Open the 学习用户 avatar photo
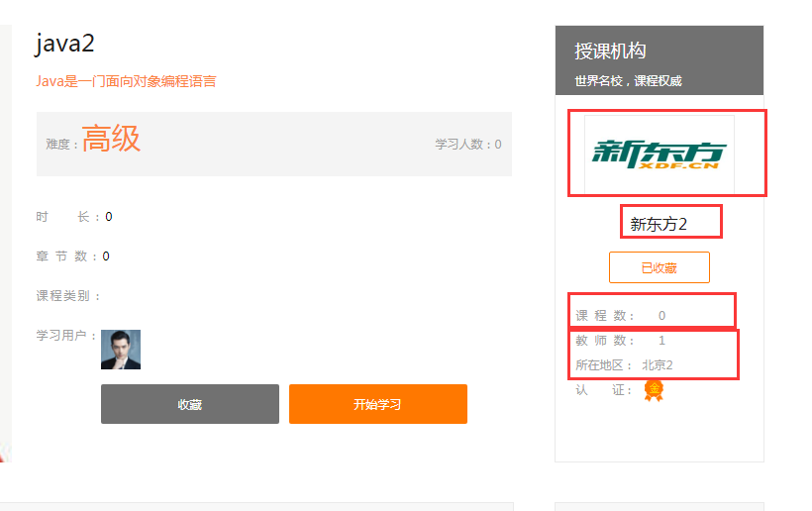 click(121, 350)
